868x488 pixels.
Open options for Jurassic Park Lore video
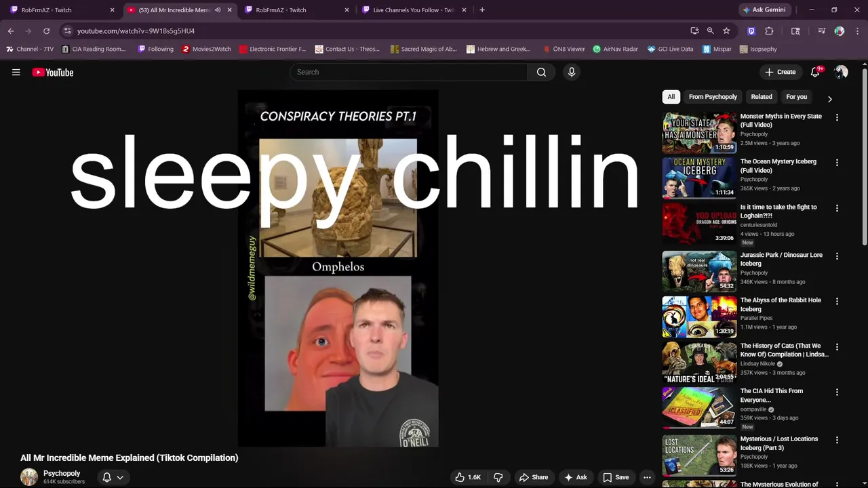tap(837, 256)
